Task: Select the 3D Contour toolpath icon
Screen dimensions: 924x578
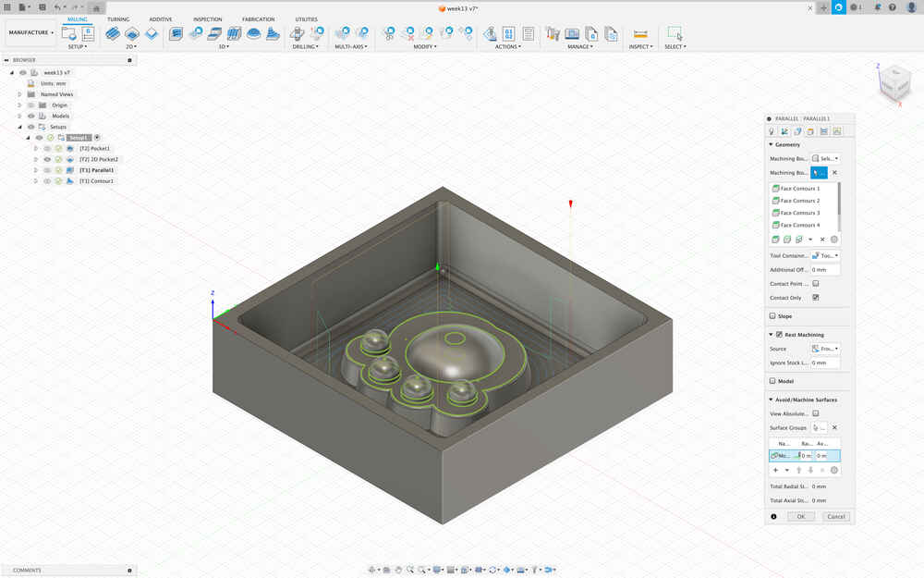Action: coord(273,33)
